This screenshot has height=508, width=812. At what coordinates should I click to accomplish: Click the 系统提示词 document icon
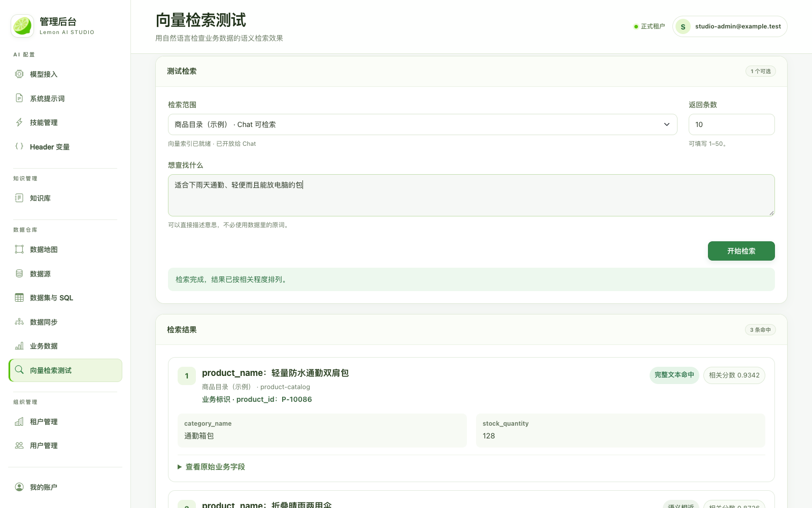pos(19,98)
